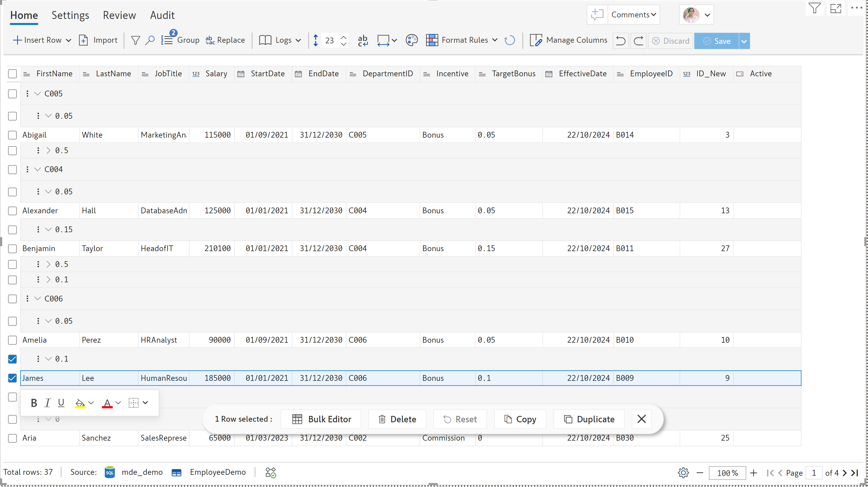The height and width of the screenshot is (487, 868).
Task: Expand the Save options arrow
Action: [744, 41]
